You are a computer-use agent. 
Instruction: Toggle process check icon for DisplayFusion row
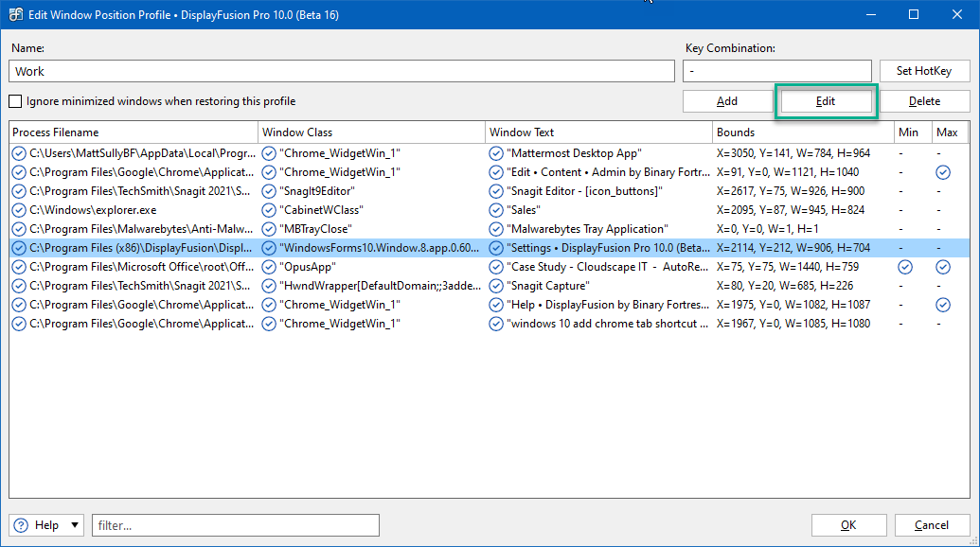pos(19,248)
